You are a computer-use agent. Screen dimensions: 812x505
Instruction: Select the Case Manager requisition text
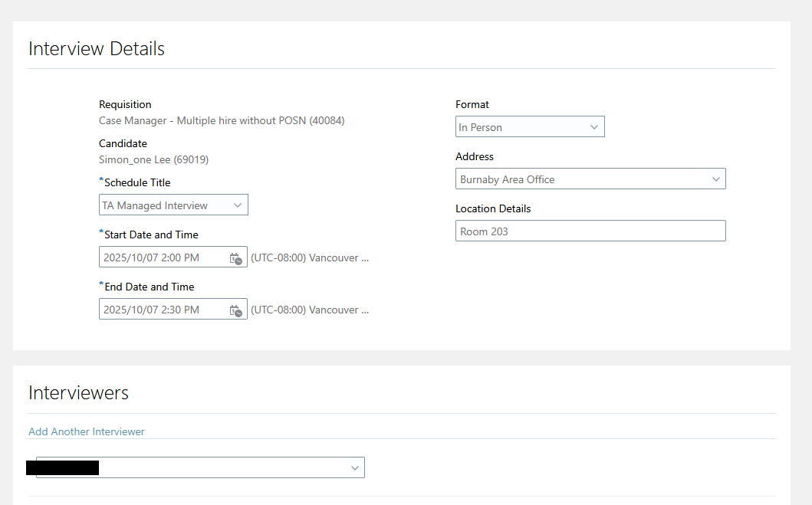(x=222, y=120)
